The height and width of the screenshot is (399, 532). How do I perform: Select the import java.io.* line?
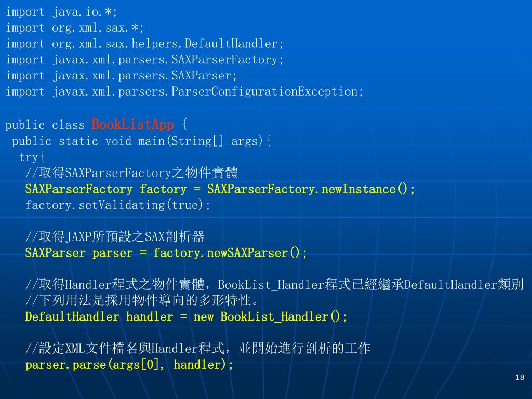pos(61,12)
